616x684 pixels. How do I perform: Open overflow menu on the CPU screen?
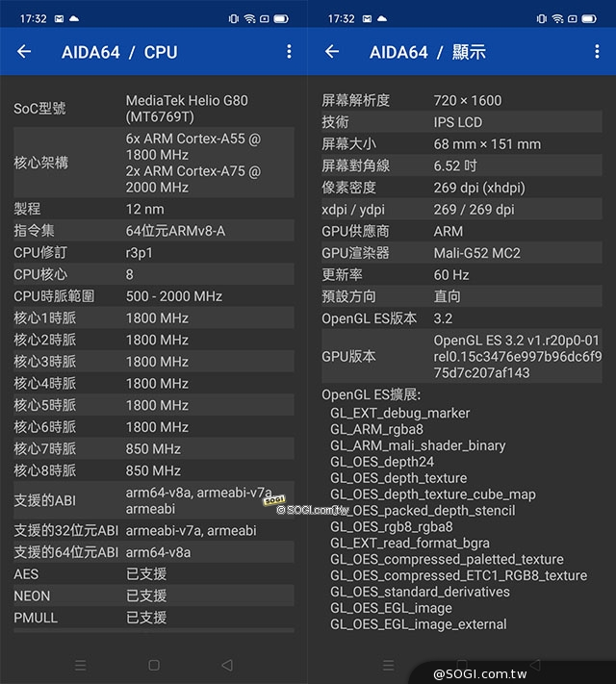click(289, 52)
